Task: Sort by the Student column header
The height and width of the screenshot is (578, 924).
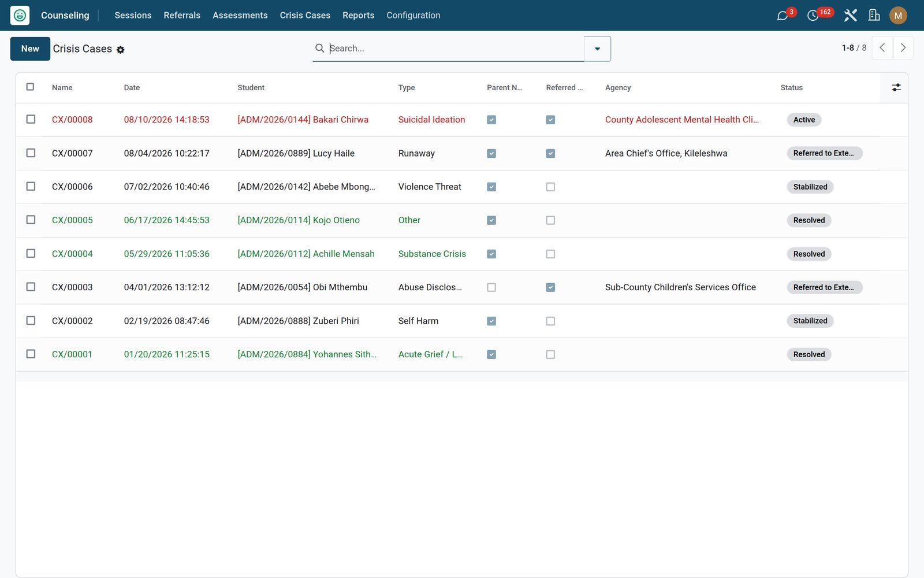Action: (251, 88)
